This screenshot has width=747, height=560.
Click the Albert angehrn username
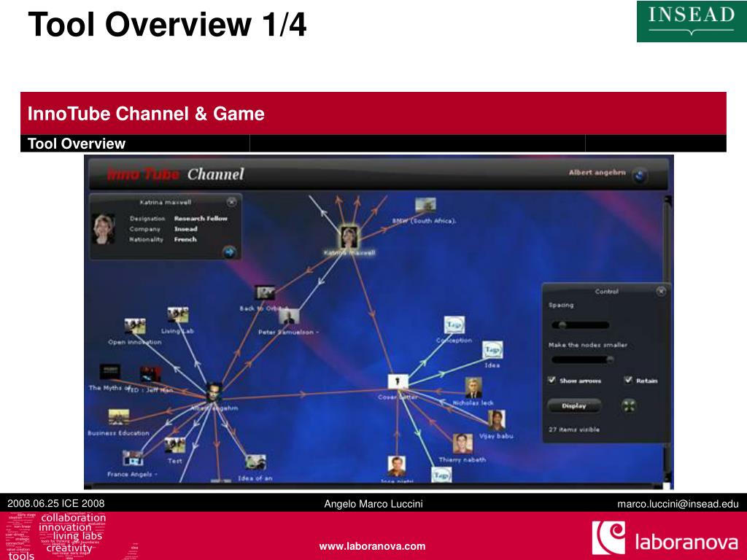[597, 172]
